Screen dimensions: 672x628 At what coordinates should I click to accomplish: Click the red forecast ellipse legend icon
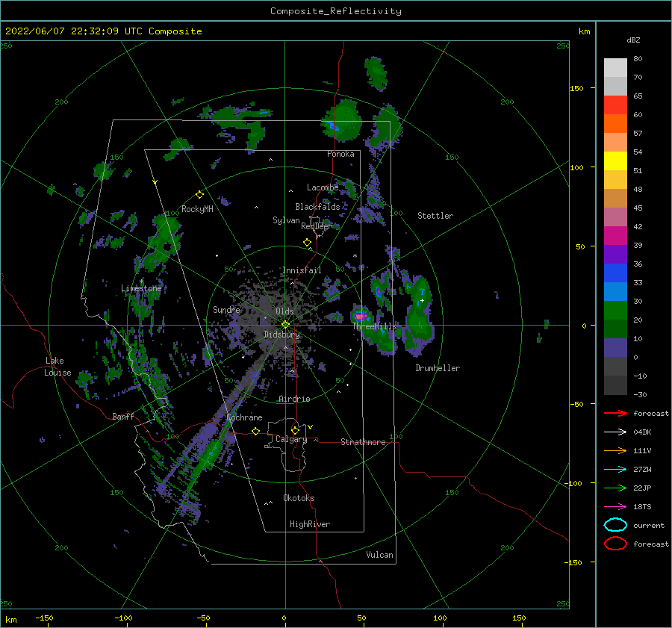point(615,544)
